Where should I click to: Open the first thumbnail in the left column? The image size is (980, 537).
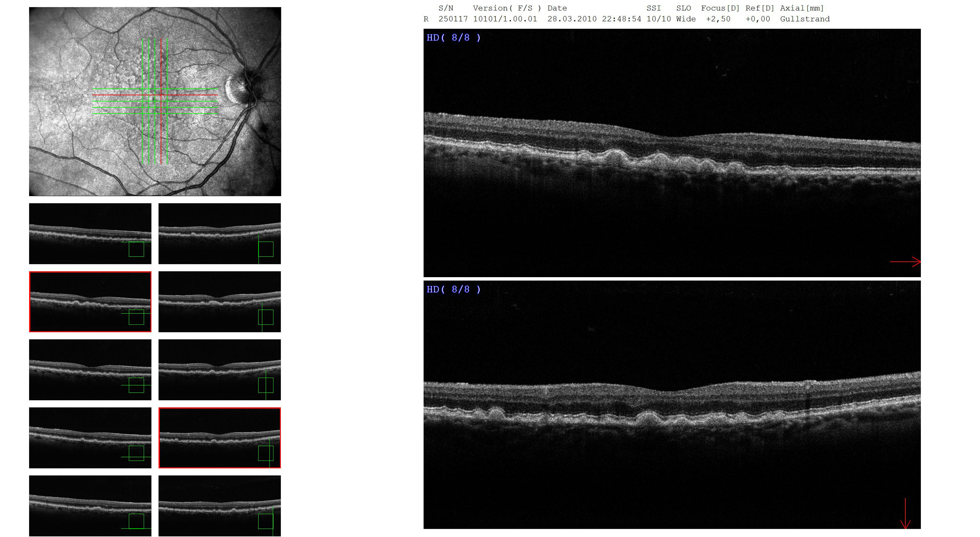[x=90, y=234]
